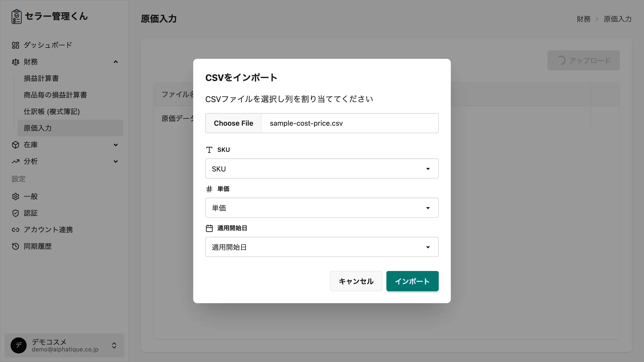
Task: Click the demo@alphatique.co.jp email text
Action: tap(65, 349)
